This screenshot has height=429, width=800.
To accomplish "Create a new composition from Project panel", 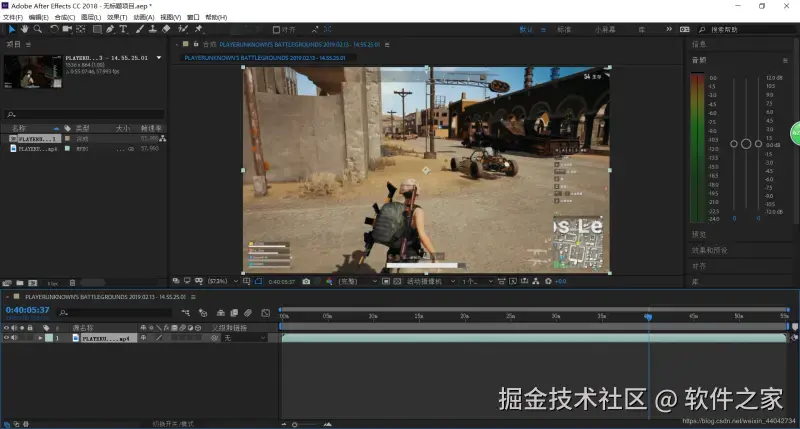I will point(33,283).
